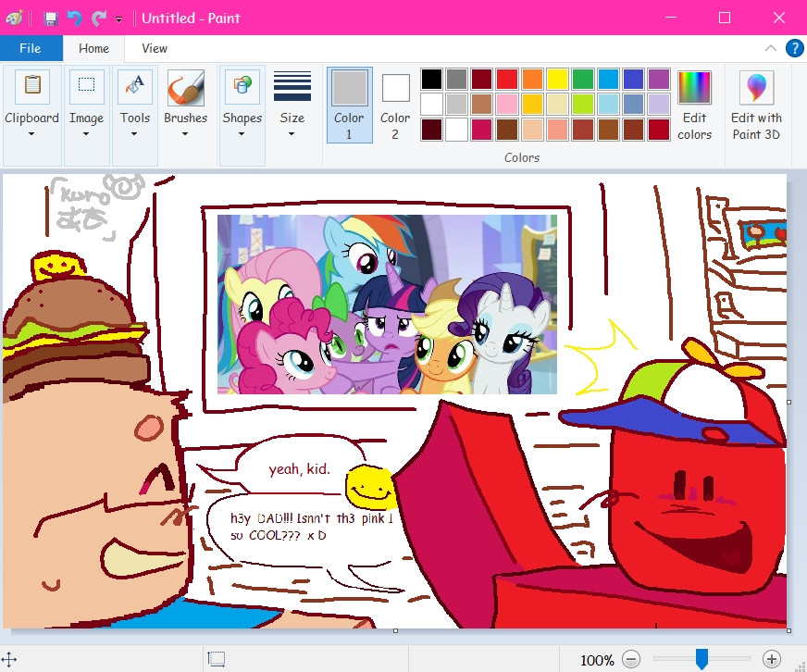
Task: Click the Clipboard paste icon
Action: 32,85
